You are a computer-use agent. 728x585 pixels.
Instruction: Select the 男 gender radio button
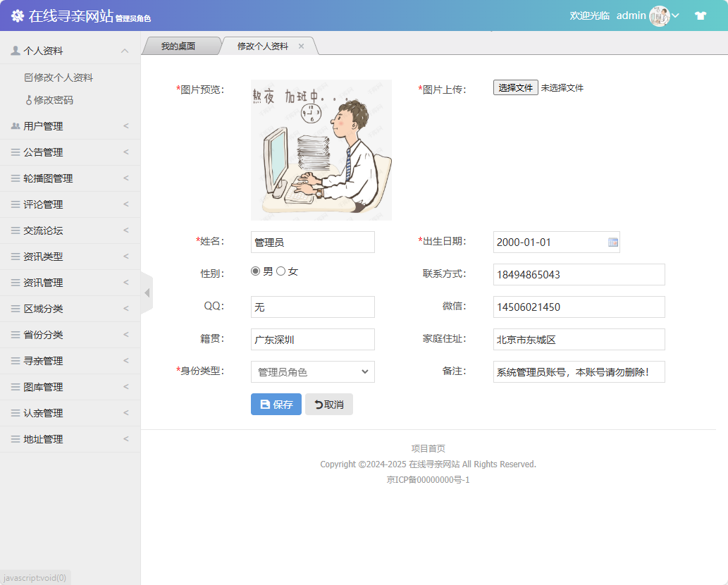coord(256,270)
